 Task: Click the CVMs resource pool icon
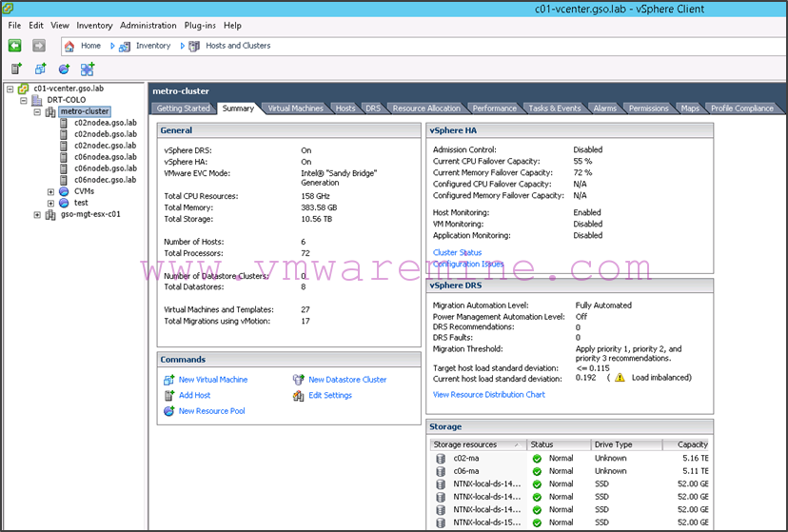click(x=64, y=191)
